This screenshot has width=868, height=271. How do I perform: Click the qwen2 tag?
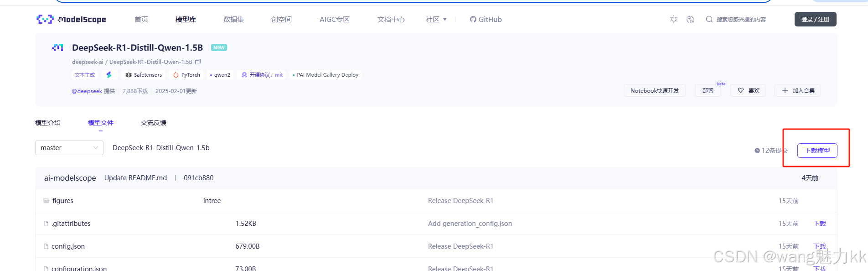coord(220,75)
